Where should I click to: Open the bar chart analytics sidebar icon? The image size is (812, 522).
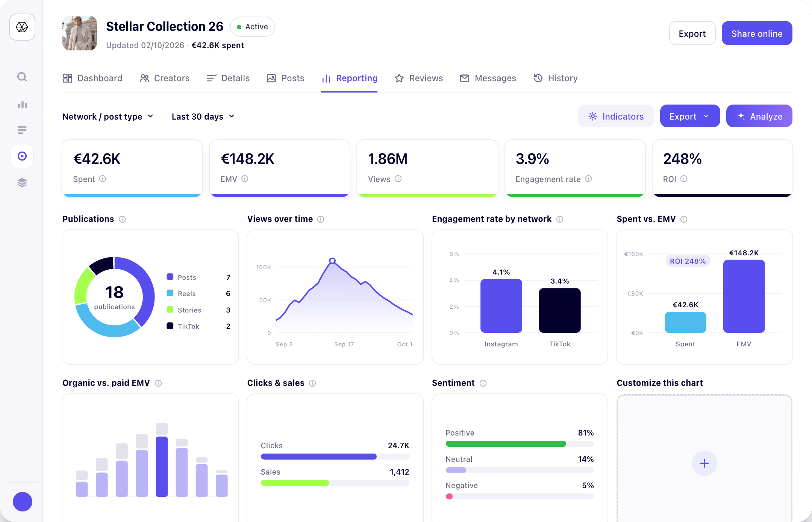point(22,104)
